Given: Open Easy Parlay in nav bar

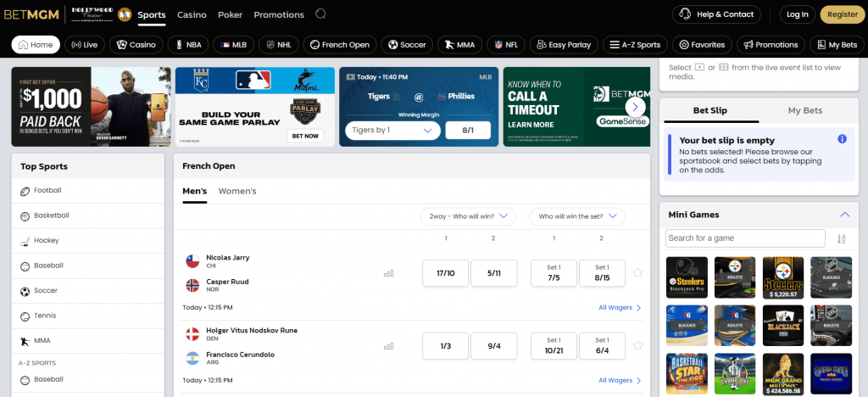Looking at the screenshot, I should coord(564,45).
